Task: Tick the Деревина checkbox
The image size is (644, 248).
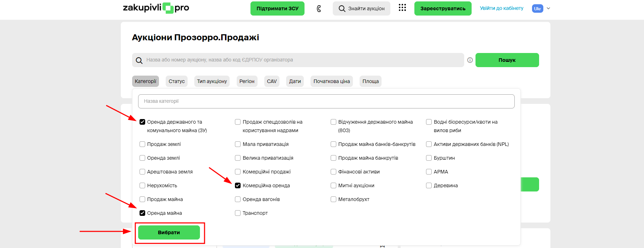Action: coord(429,185)
